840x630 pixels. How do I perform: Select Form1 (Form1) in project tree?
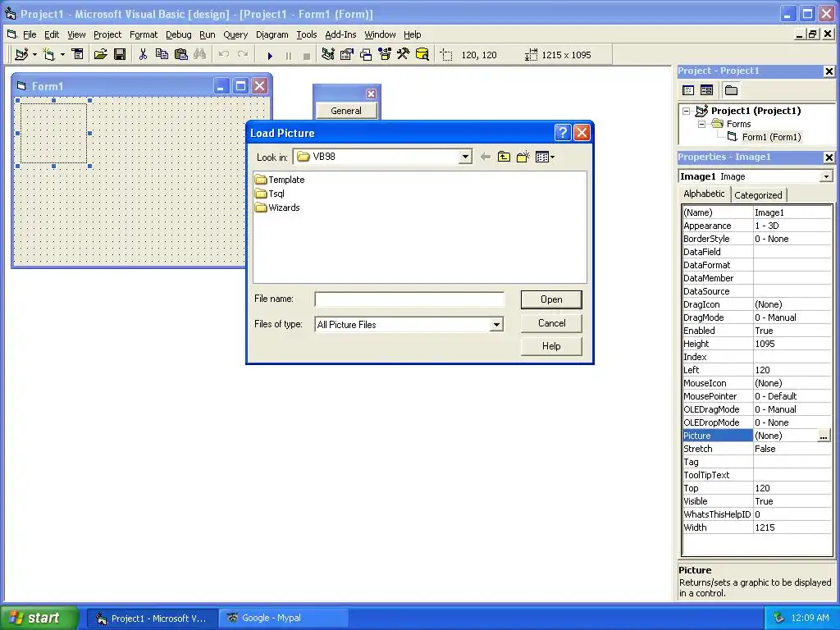click(x=771, y=137)
